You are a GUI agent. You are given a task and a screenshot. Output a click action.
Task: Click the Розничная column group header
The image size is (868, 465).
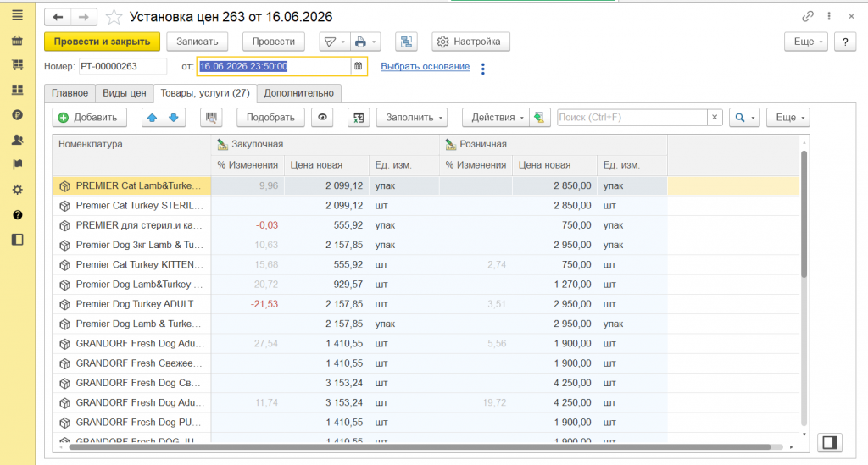tap(554, 144)
